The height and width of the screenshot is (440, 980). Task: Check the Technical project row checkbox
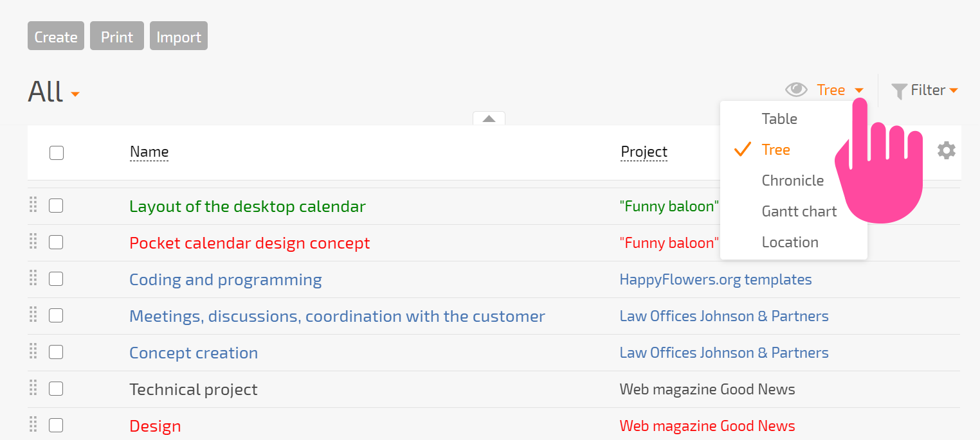pyautogui.click(x=56, y=389)
